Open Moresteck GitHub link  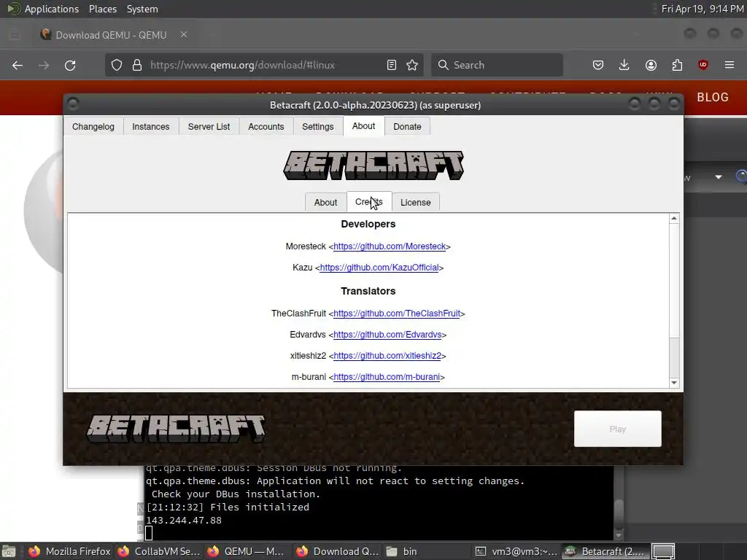(x=390, y=246)
